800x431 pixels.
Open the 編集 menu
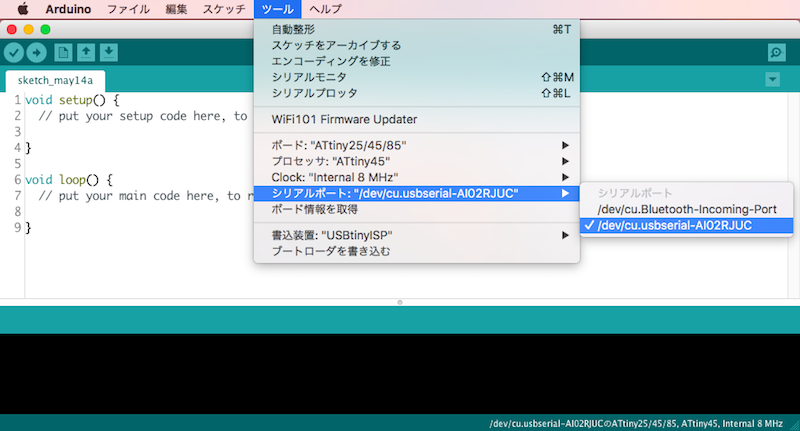(x=176, y=9)
